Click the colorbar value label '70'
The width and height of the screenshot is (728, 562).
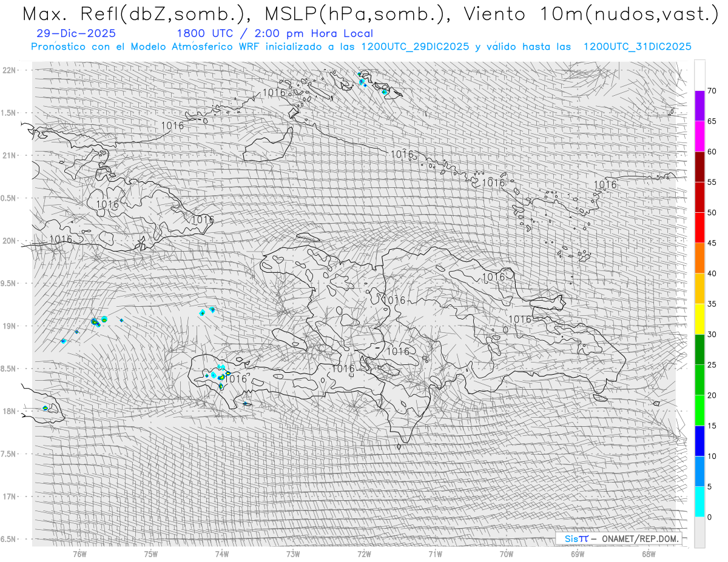coord(712,91)
